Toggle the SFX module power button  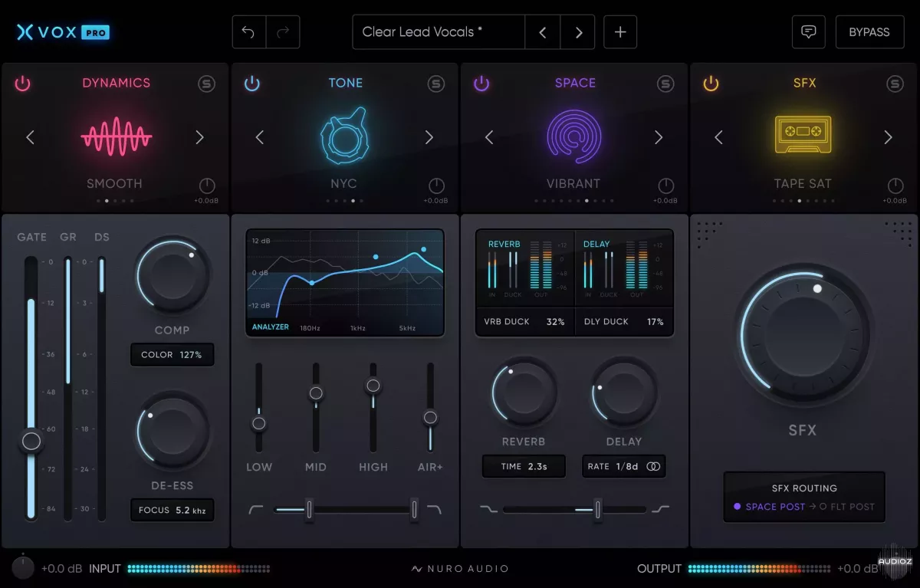pyautogui.click(x=711, y=84)
